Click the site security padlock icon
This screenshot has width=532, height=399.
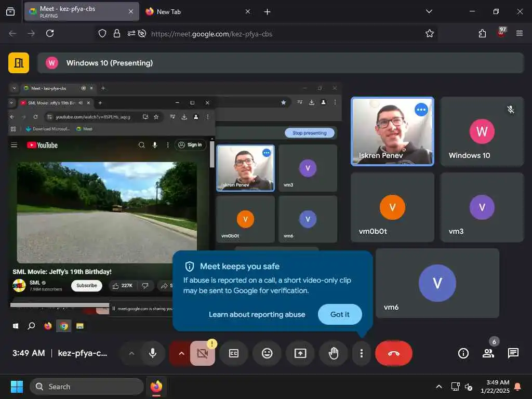[117, 33]
